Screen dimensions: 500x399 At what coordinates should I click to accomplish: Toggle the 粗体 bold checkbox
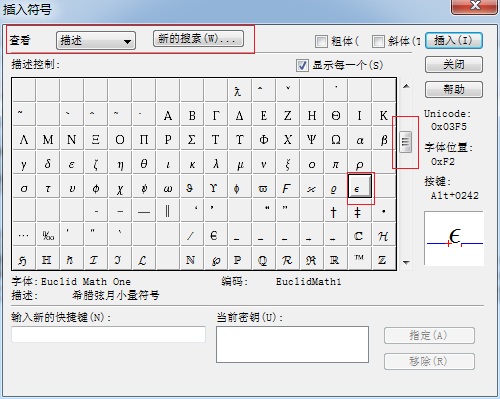(321, 41)
